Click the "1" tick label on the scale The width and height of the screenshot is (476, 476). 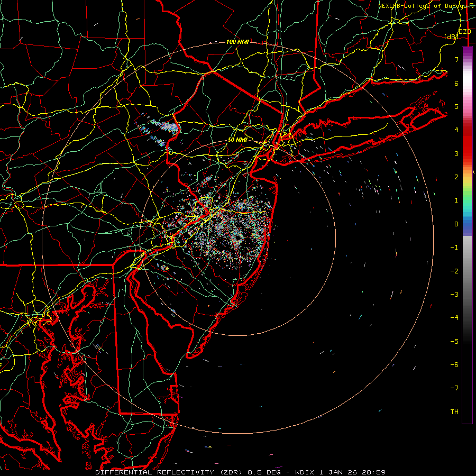coord(456,200)
